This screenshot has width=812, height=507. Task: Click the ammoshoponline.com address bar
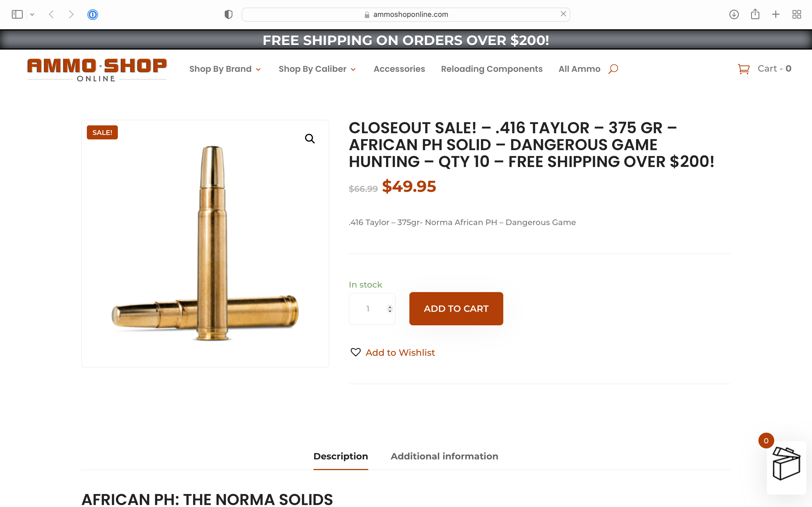406,14
